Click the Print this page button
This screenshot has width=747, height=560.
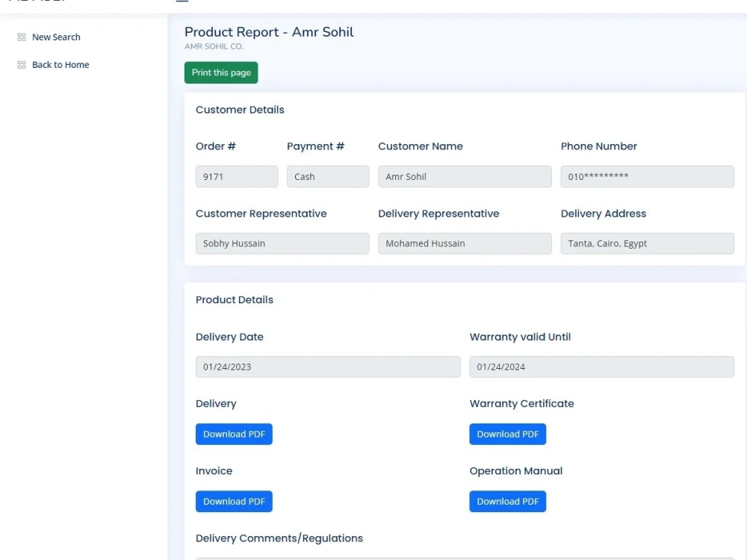click(220, 72)
